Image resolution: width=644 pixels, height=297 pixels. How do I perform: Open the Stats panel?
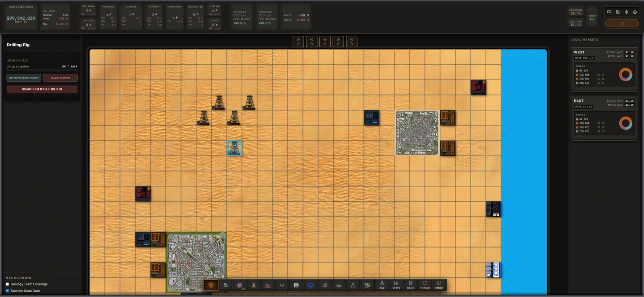coord(396,285)
